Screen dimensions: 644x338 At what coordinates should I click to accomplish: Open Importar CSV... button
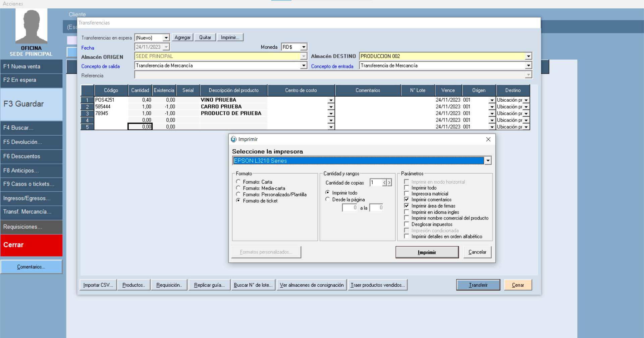(98, 285)
